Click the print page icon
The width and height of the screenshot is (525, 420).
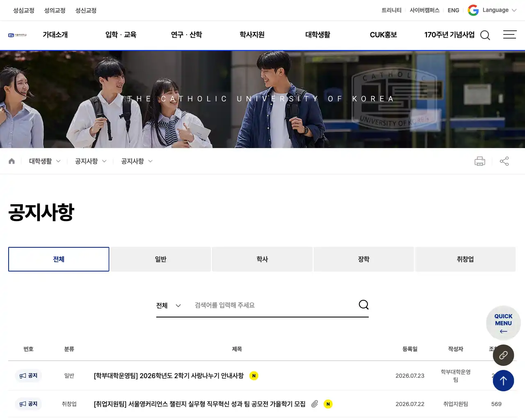click(x=480, y=161)
